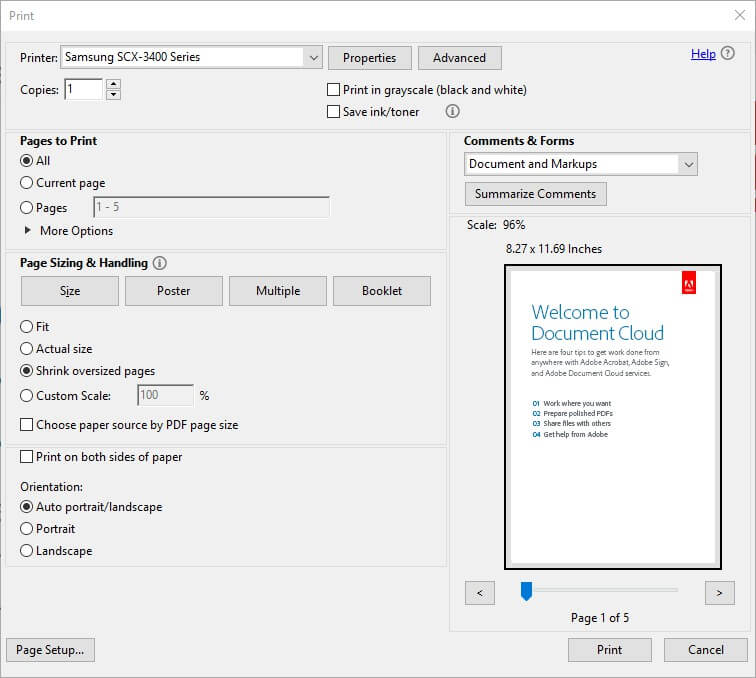Screen dimensions: 756x678
Task: Switch to the Poster option
Action: (x=174, y=291)
